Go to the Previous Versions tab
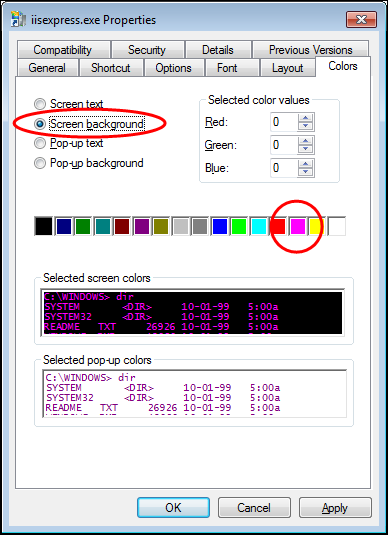388x535 pixels. pyautogui.click(x=311, y=50)
